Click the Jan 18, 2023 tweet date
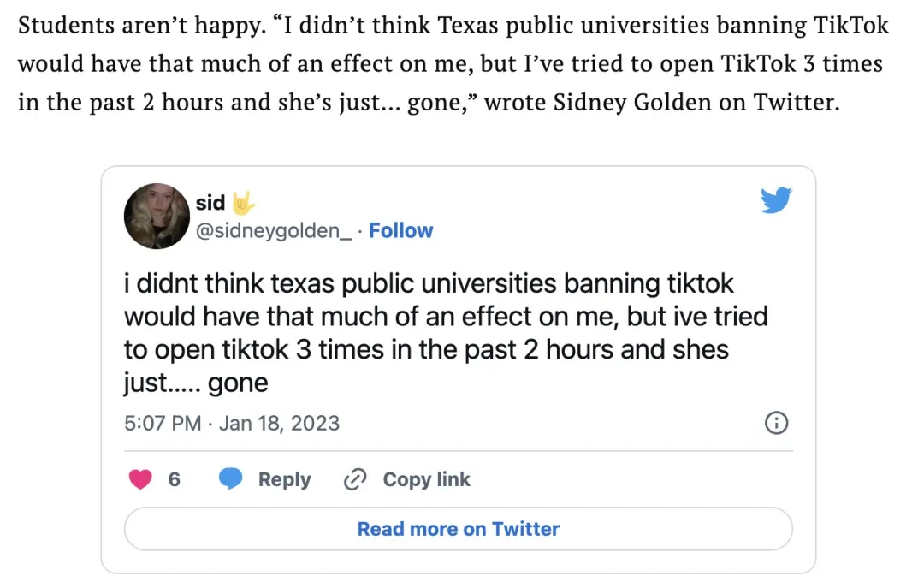This screenshot has height=588, width=924. [x=279, y=423]
